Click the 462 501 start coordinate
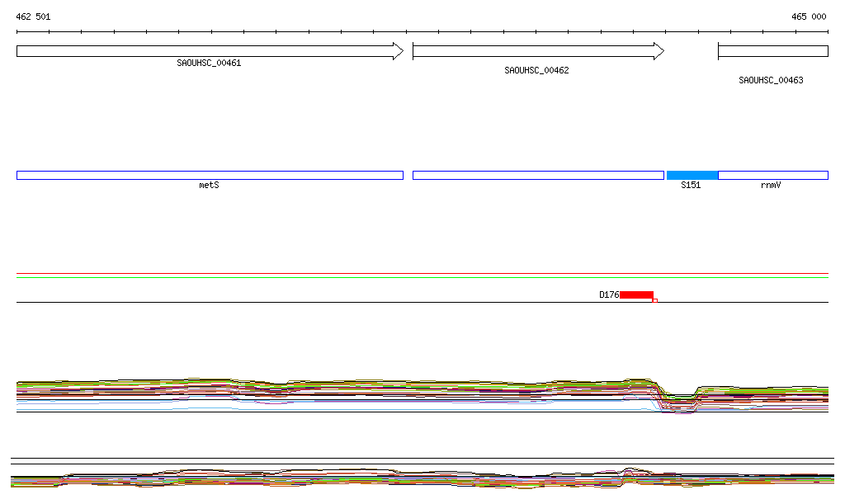Image resolution: width=845 pixels, height=504 pixels. [33, 16]
